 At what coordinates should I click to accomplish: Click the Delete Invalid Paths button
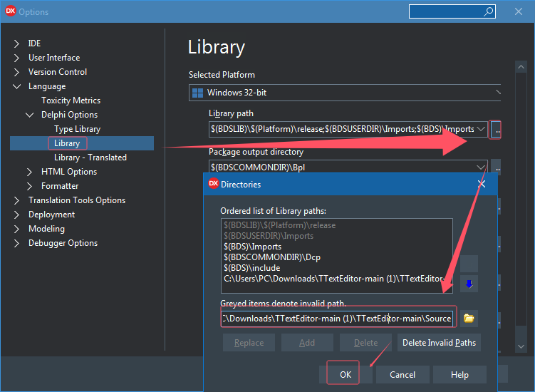pyautogui.click(x=439, y=343)
